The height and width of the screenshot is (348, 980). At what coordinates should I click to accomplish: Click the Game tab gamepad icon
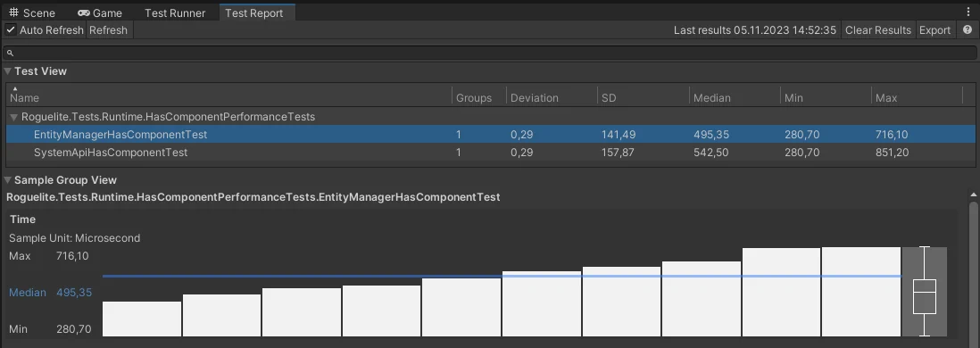click(x=84, y=12)
